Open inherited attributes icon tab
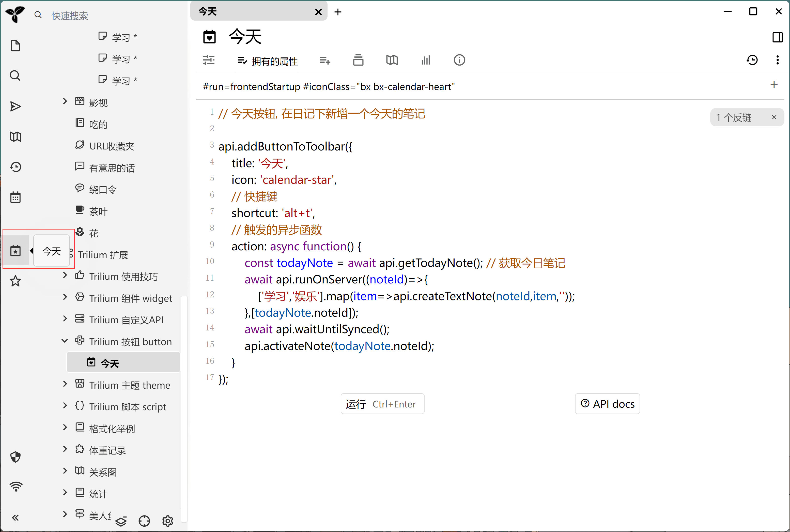The height and width of the screenshot is (532, 790). pos(325,61)
